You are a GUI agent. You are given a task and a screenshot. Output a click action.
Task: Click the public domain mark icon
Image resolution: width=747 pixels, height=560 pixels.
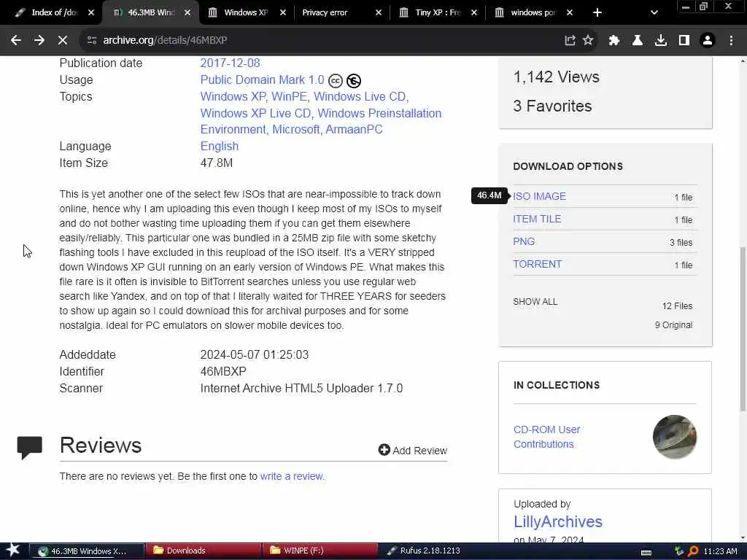(354, 81)
